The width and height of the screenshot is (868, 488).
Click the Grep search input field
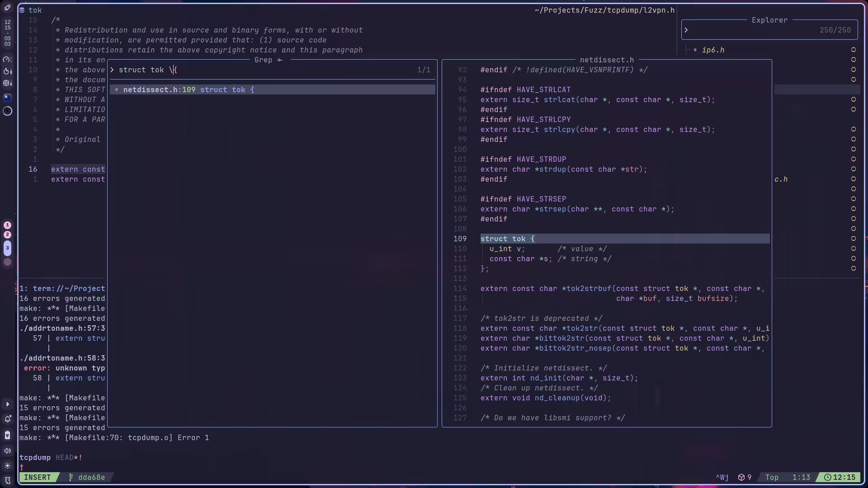click(271, 70)
